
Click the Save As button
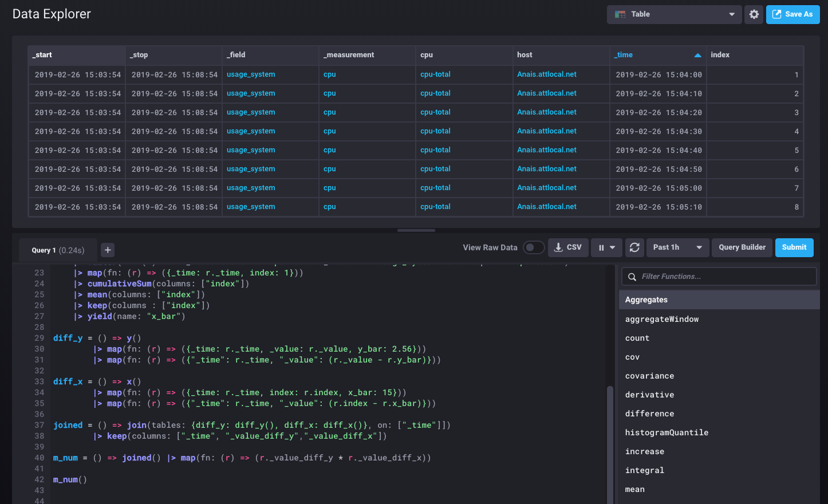click(x=792, y=14)
